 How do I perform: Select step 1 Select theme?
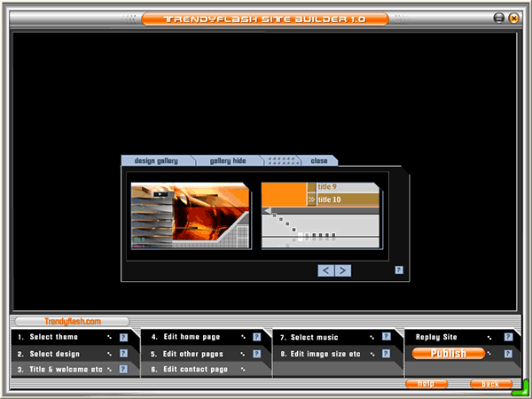[x=53, y=337]
